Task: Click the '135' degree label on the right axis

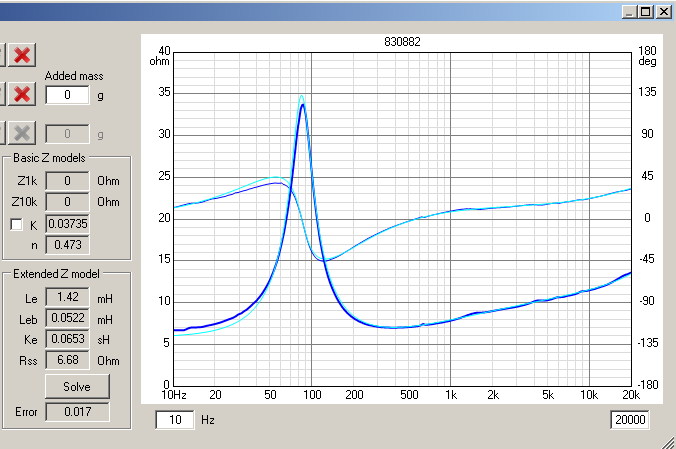Action: point(647,92)
